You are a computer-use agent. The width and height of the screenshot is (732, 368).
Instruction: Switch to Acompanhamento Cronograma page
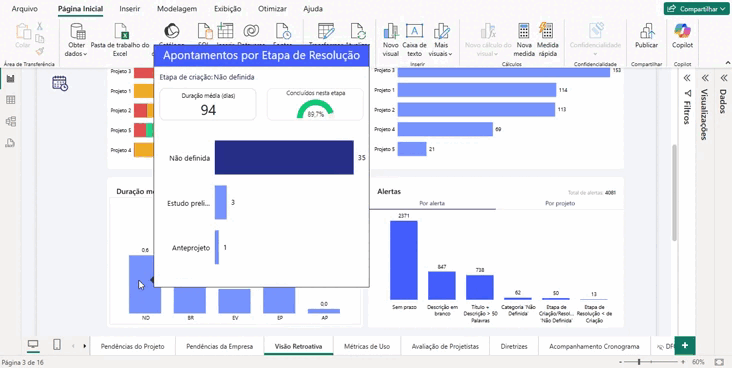[594, 347]
